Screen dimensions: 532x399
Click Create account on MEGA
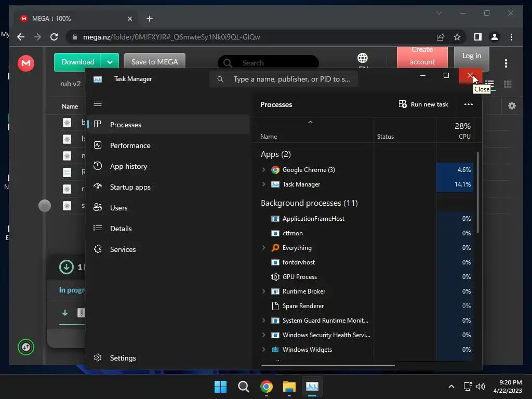422,56
